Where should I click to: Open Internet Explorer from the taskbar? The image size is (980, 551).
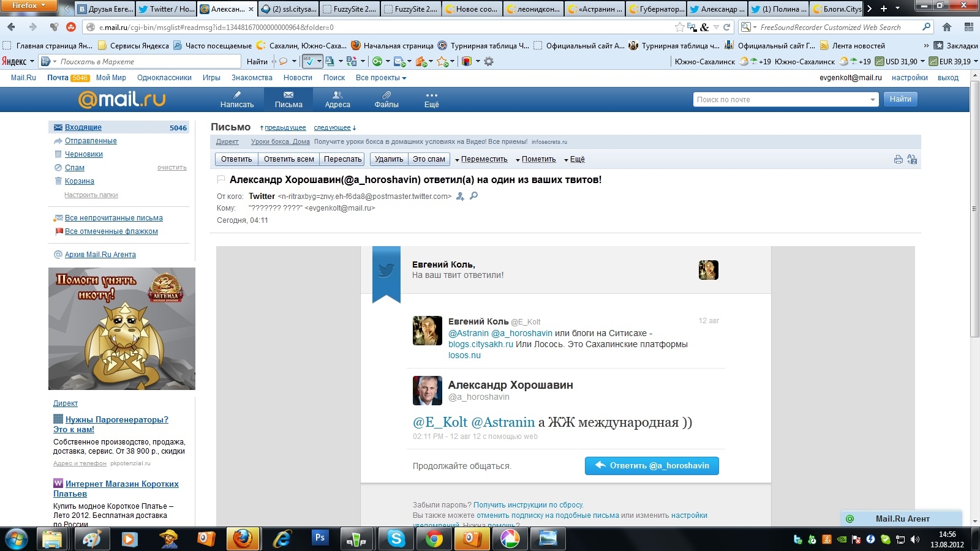point(282,539)
